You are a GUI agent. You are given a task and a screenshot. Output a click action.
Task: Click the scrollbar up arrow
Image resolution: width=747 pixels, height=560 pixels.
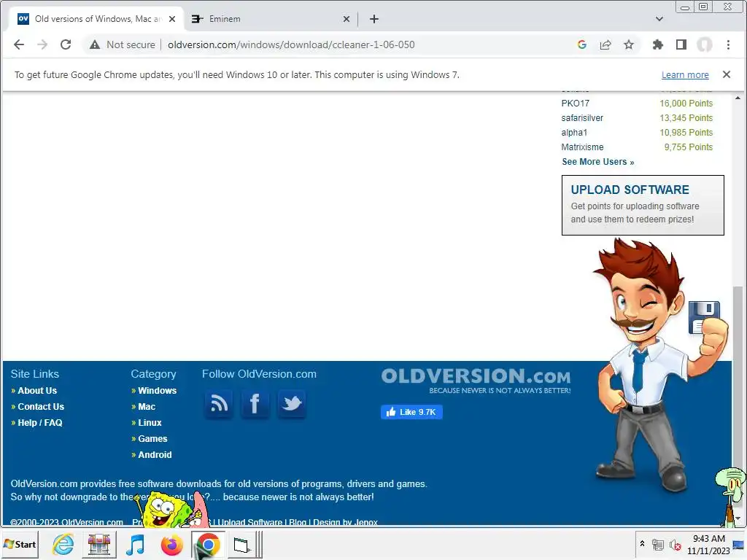[738, 98]
